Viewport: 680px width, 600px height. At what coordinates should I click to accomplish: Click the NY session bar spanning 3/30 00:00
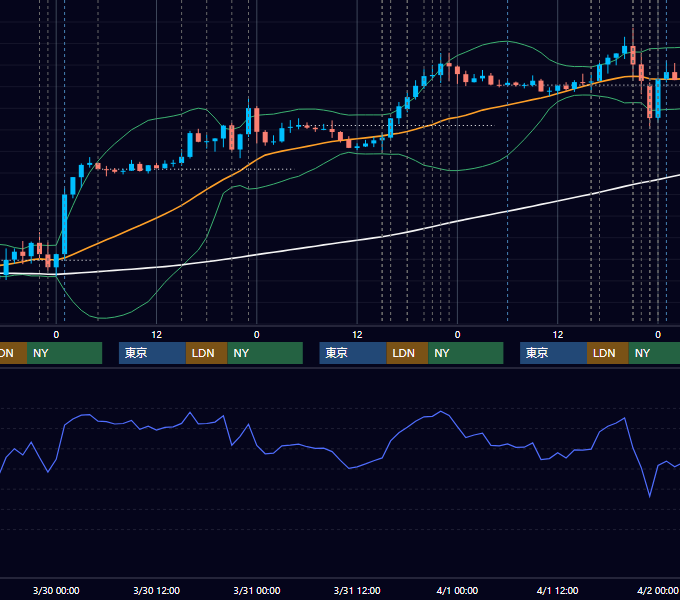tap(64, 353)
